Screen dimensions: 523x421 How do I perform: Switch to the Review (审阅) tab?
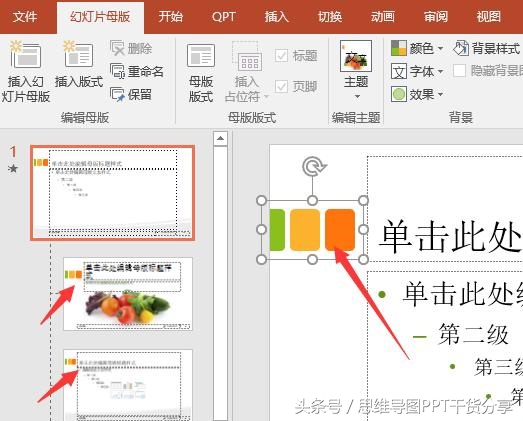click(436, 17)
